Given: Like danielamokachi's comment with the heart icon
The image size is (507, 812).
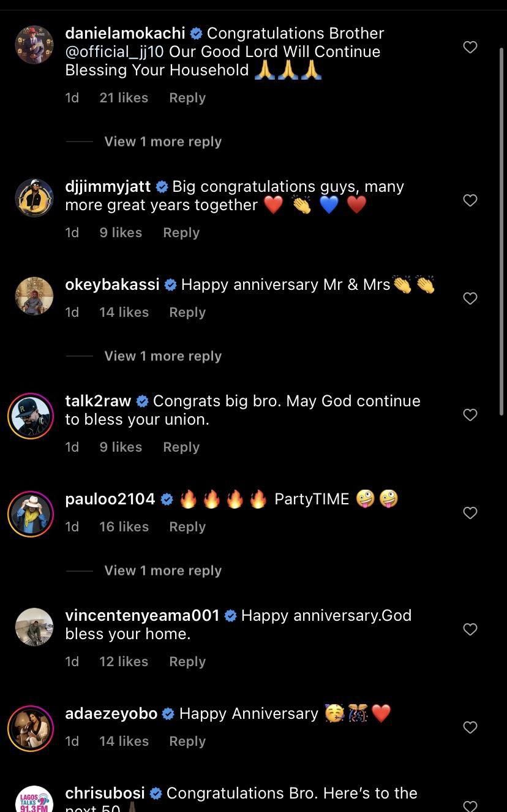Looking at the screenshot, I should coord(470,47).
